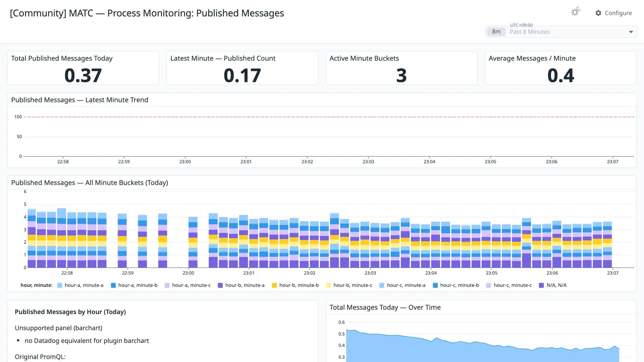Screen dimensions: 644x362
Task: Click the hour-a, minute-b legend swatch
Action: coord(113,285)
